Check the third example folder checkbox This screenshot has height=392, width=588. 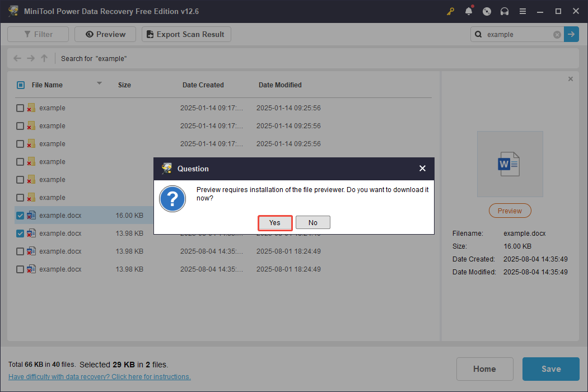click(x=20, y=144)
